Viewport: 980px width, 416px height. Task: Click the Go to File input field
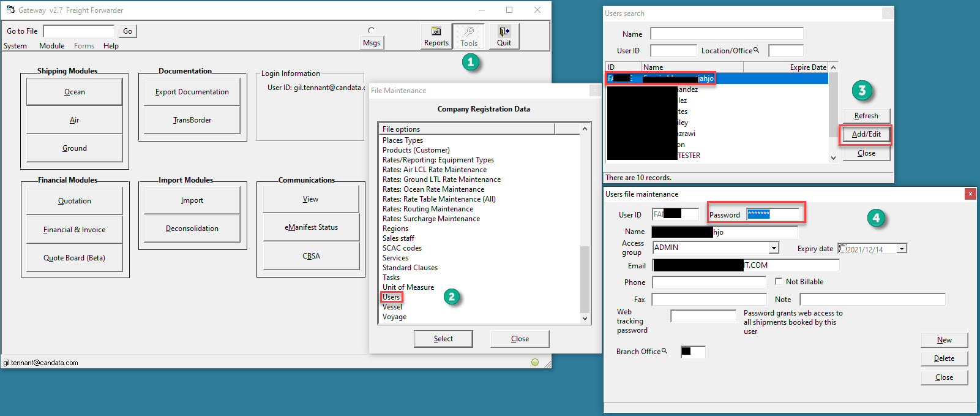coord(78,31)
